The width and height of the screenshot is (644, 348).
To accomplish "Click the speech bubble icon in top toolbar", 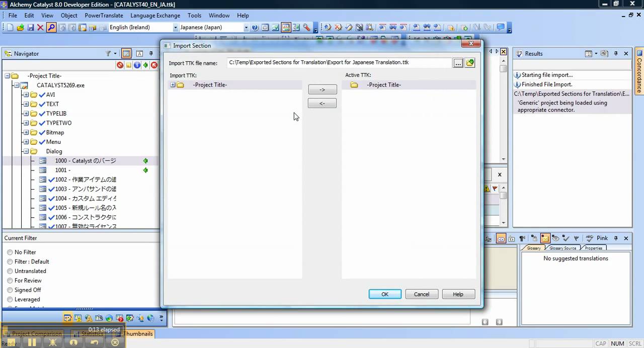I will click(501, 28).
